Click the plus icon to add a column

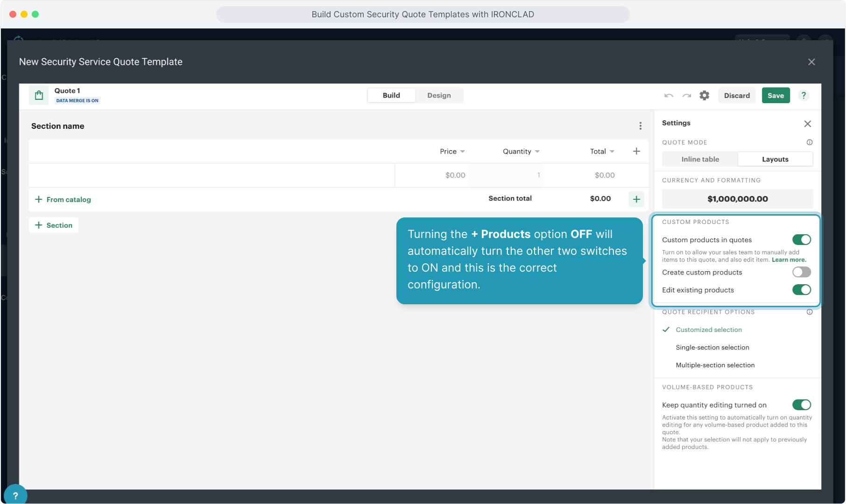636,151
